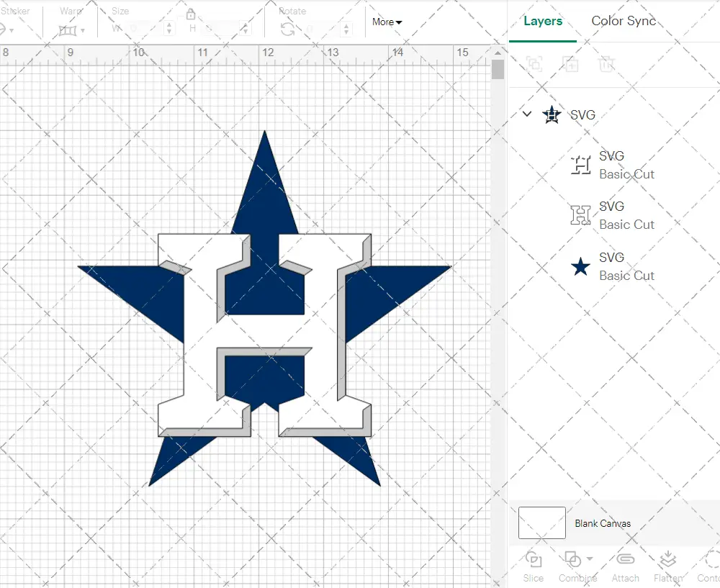The image size is (720, 588).
Task: Select the Blank Canvas swatch
Action: coord(542,523)
